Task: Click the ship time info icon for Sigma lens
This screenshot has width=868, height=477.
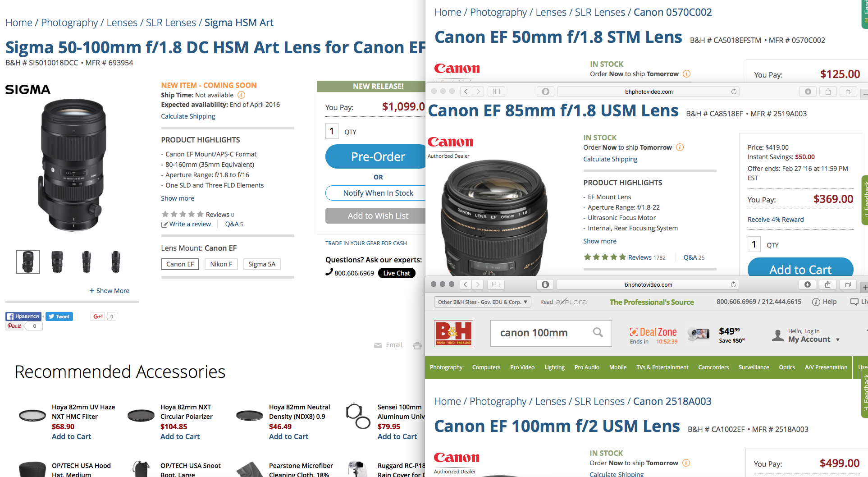Action: [x=242, y=95]
